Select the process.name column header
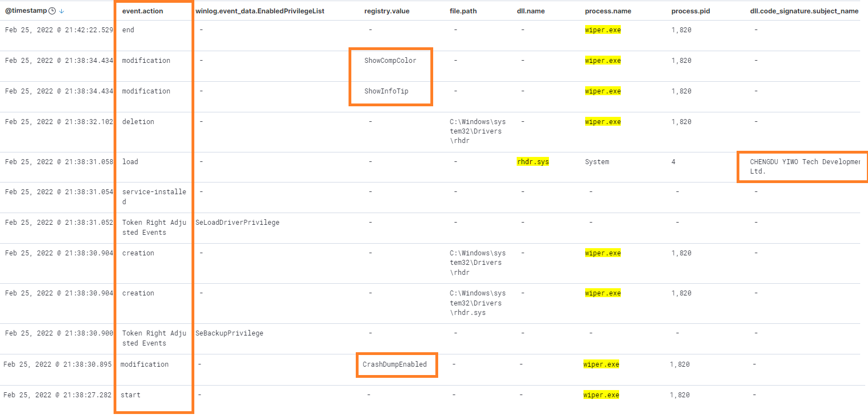The height and width of the screenshot is (419, 868). pyautogui.click(x=609, y=11)
